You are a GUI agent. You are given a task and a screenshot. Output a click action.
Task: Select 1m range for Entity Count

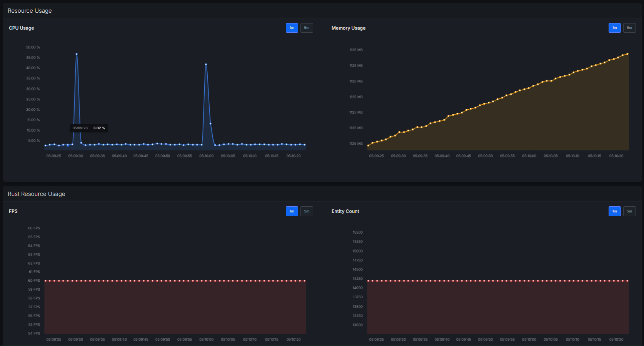[x=614, y=211]
